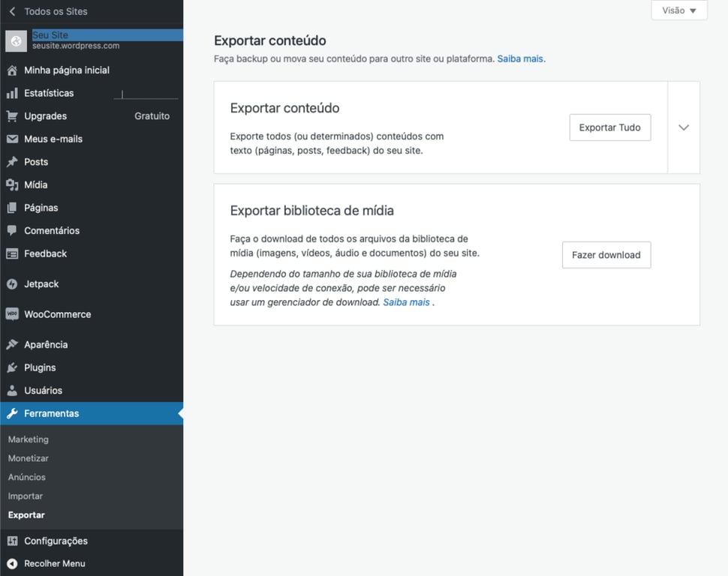The width and height of the screenshot is (728, 576).
Task: Open the Feedback section icon
Action: tap(13, 253)
